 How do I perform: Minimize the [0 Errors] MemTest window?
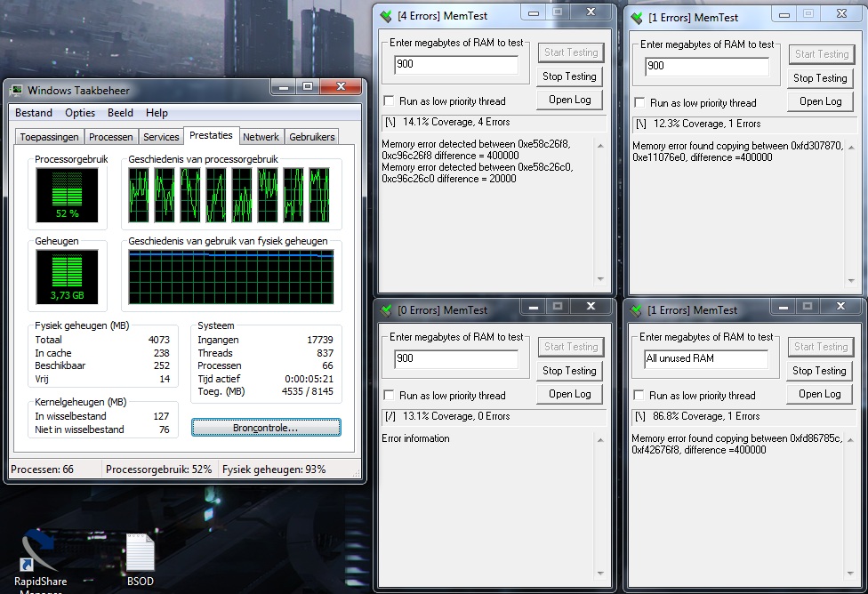click(533, 308)
